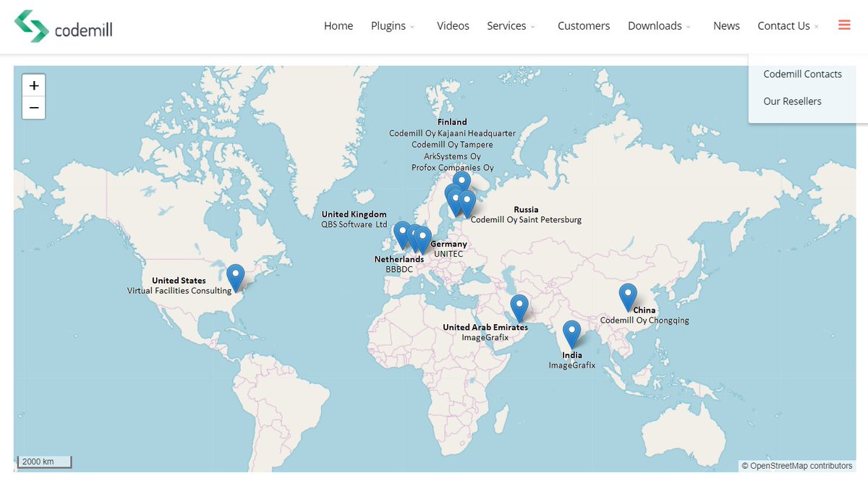Viewport: 868px width, 484px height.
Task: Open OpenStreetMap contributors attribution link
Action: coord(801,465)
